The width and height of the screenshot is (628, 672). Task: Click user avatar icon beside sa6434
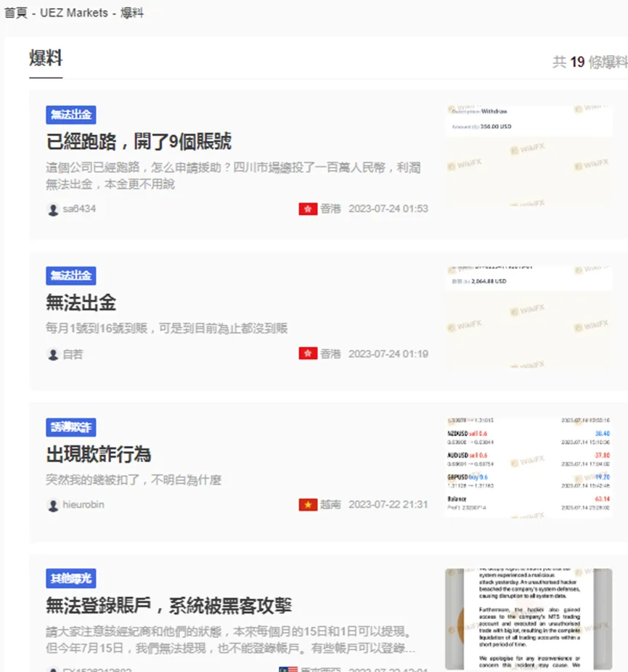pyautogui.click(x=53, y=209)
